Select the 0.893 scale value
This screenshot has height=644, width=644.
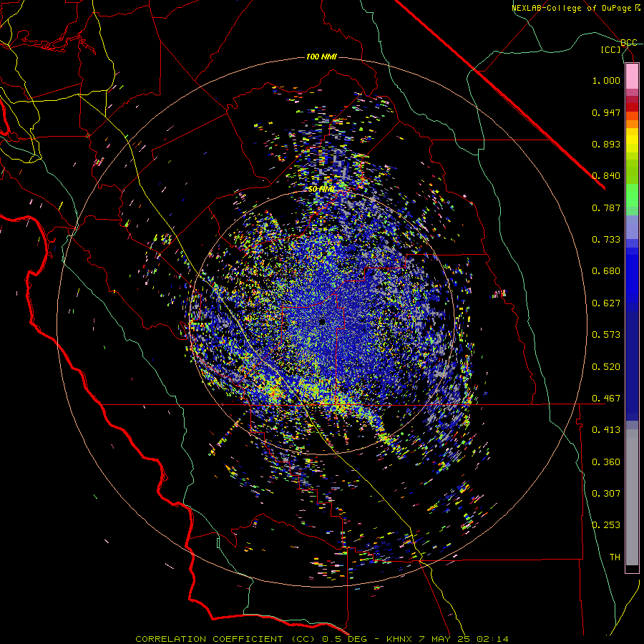(x=606, y=144)
